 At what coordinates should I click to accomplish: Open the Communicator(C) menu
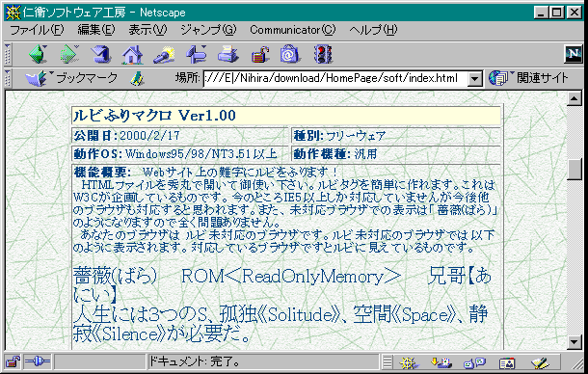[x=292, y=30]
